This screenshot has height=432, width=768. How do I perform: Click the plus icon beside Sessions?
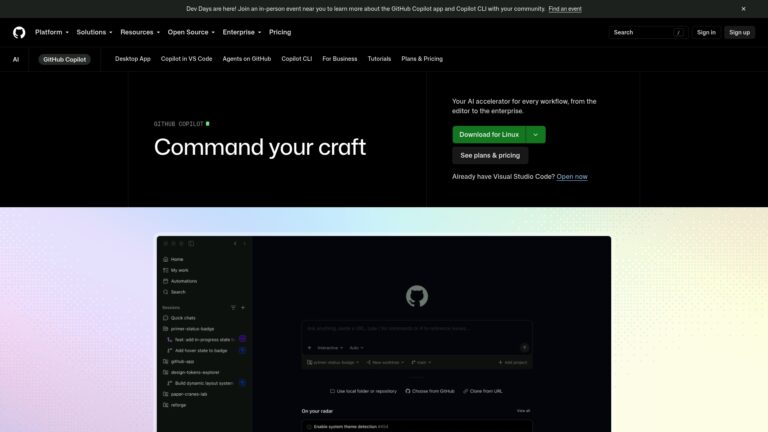243,308
